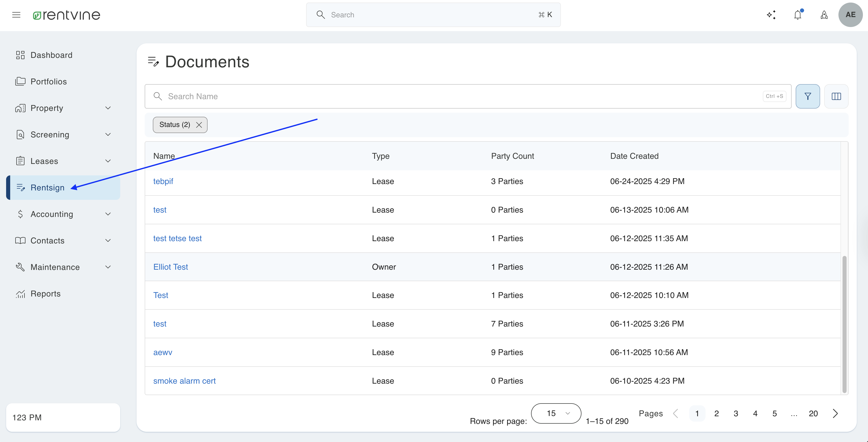Screen dimensions: 868x442
Task: Expand the Accounting menu chevron
Action: coord(108,214)
